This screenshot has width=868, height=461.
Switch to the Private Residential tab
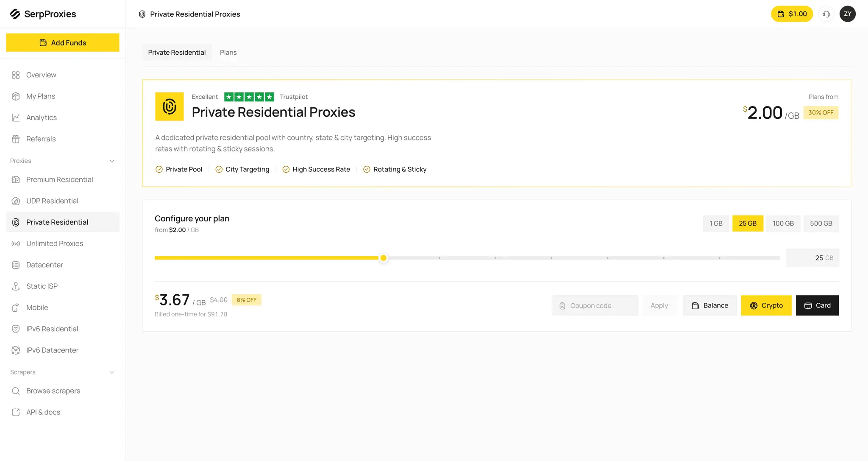(x=177, y=53)
